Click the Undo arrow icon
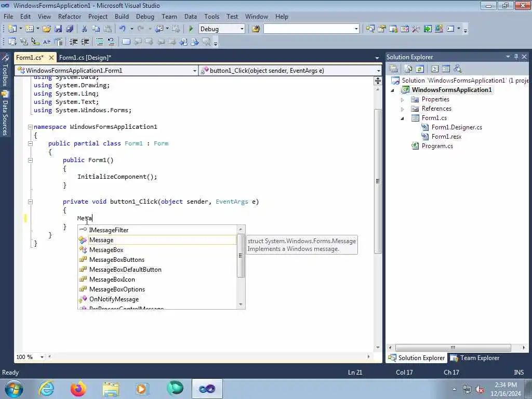532x399 pixels. coord(123,29)
